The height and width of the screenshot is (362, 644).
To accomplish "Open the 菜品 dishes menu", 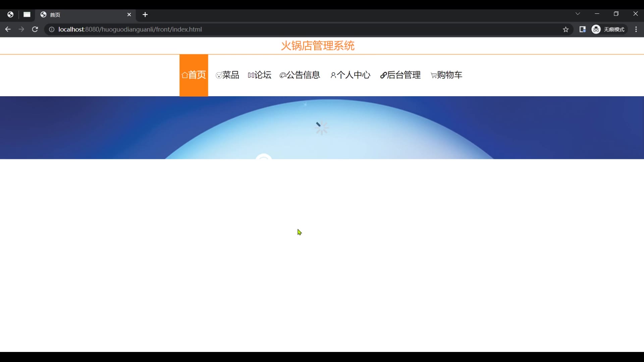I will click(227, 75).
